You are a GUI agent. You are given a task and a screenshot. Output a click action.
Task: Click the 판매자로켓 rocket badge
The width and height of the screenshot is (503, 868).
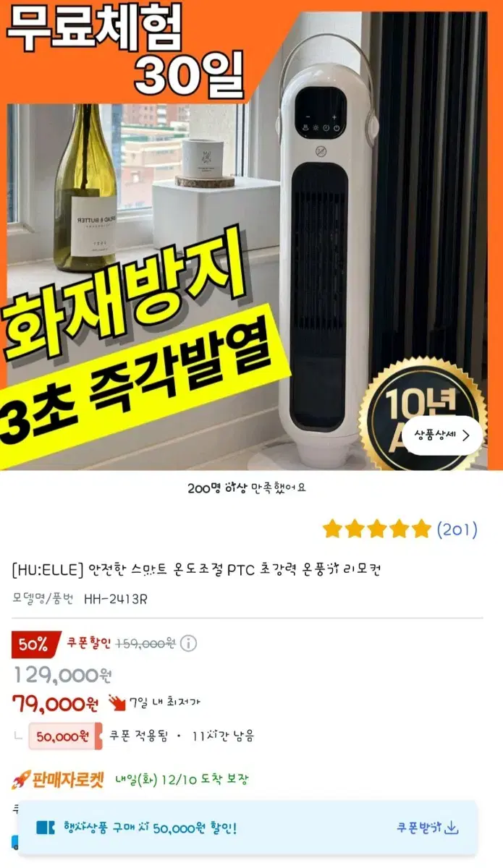coord(58,780)
